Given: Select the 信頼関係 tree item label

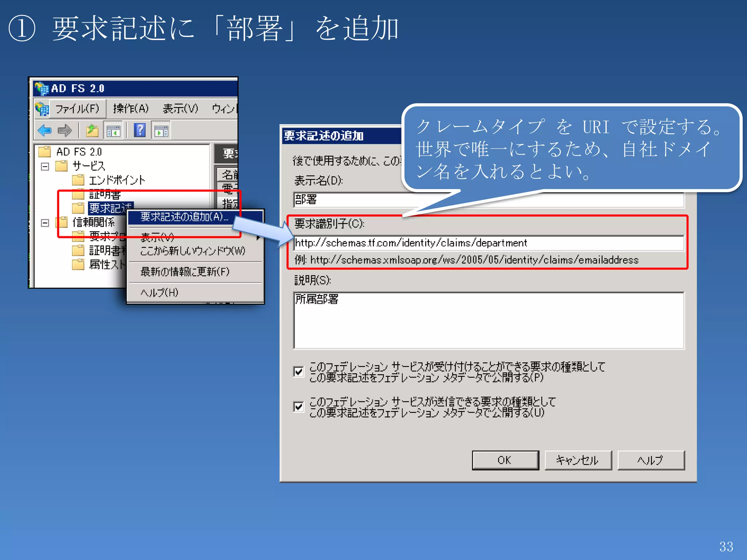Looking at the screenshot, I should (x=93, y=222).
